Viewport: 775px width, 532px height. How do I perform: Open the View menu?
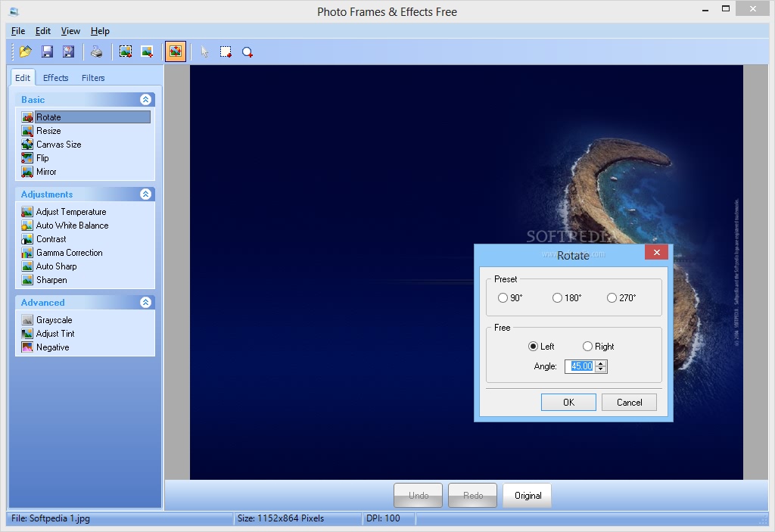(70, 31)
